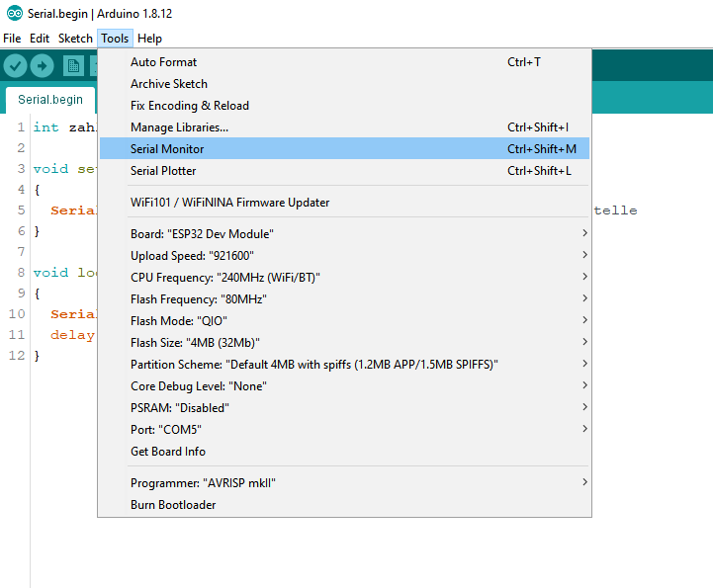The width and height of the screenshot is (713, 588).
Task: Click Burn Bootloader entry
Action: [x=172, y=505]
